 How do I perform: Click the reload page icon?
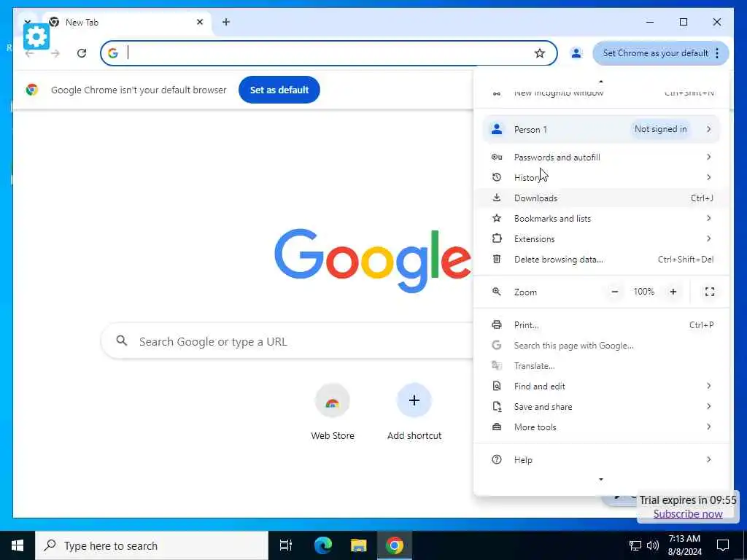pos(82,52)
